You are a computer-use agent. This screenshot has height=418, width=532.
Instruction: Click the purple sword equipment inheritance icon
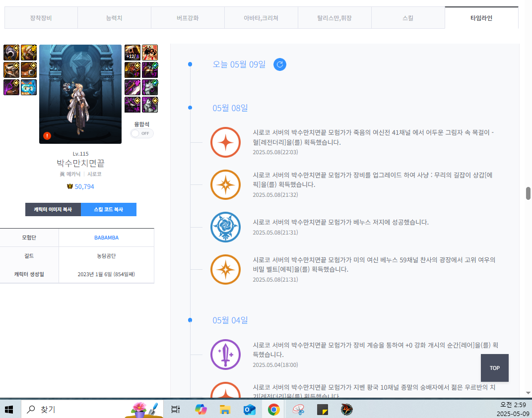tap(225, 355)
